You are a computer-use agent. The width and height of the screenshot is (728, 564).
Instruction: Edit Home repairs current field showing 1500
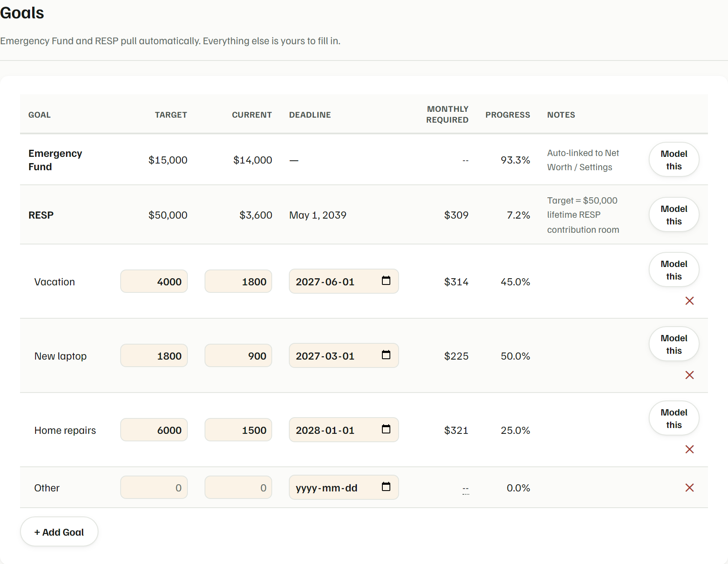[x=238, y=430]
